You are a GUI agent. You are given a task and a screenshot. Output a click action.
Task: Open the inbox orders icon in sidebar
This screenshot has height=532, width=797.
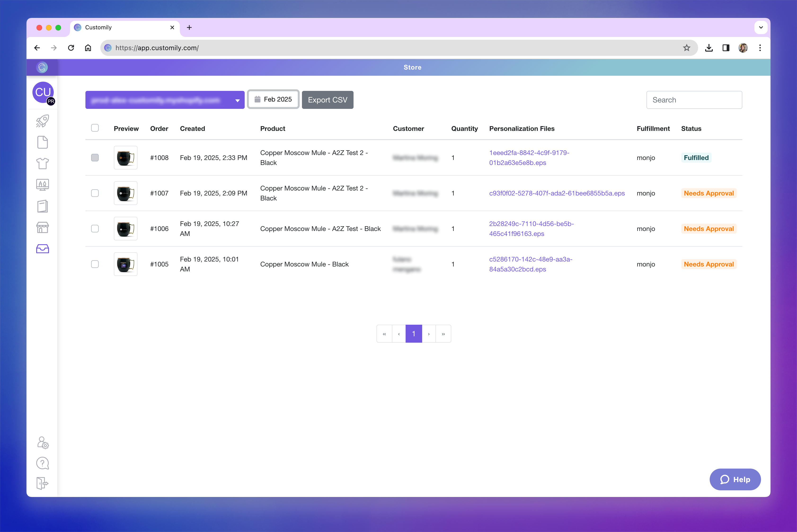[42, 249]
